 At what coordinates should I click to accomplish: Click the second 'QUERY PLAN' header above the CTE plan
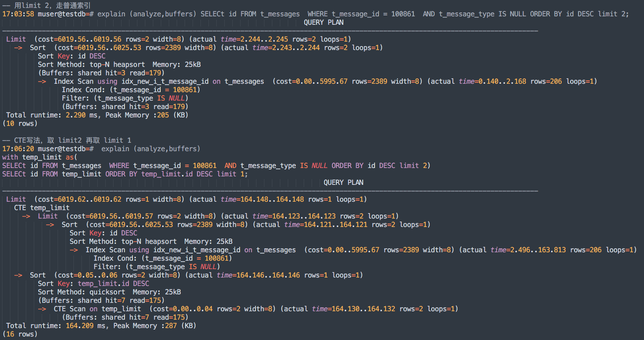(343, 182)
